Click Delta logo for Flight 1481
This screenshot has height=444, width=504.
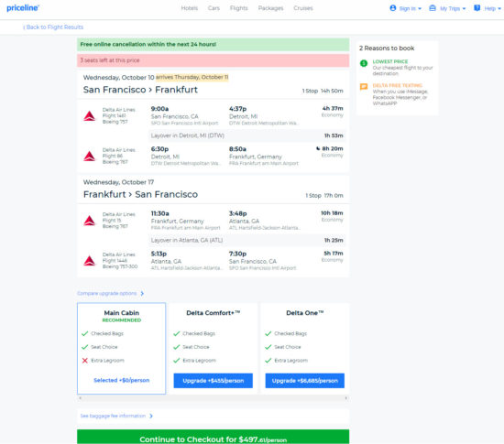click(x=90, y=116)
